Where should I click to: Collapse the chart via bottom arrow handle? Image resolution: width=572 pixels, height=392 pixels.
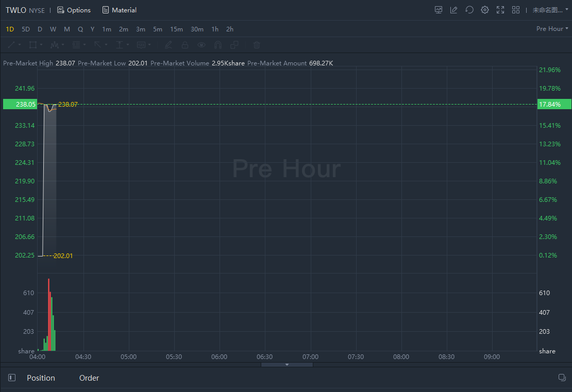(x=287, y=364)
